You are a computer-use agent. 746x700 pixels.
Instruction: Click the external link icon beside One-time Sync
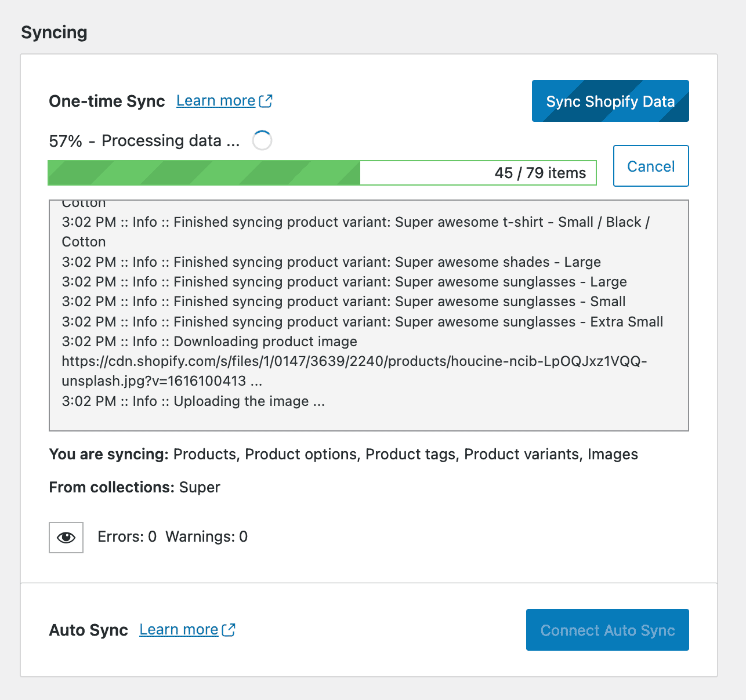pyautogui.click(x=266, y=101)
